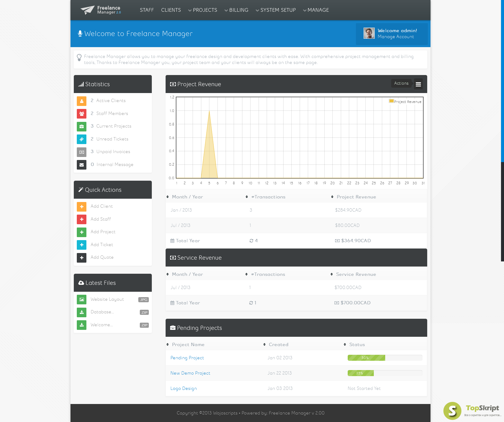This screenshot has height=422, width=504.
Task: Sort Project Revenue table by Month / Year
Action: click(185, 197)
